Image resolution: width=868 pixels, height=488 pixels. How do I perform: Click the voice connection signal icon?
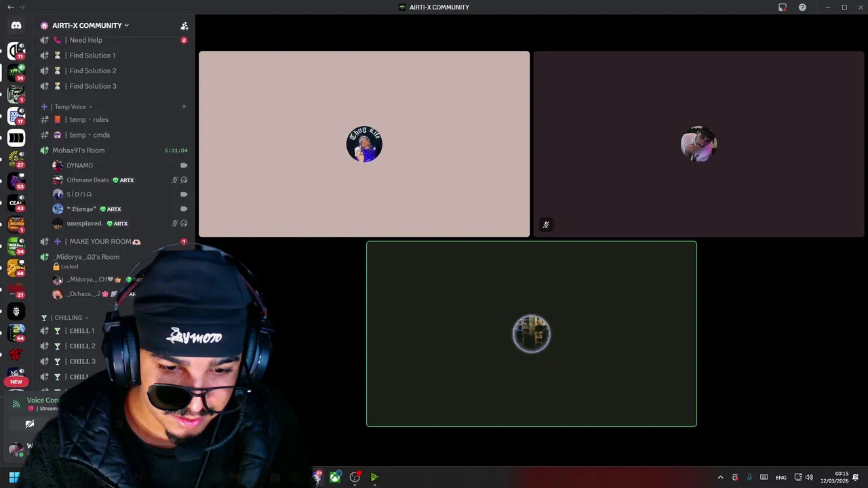(x=16, y=405)
